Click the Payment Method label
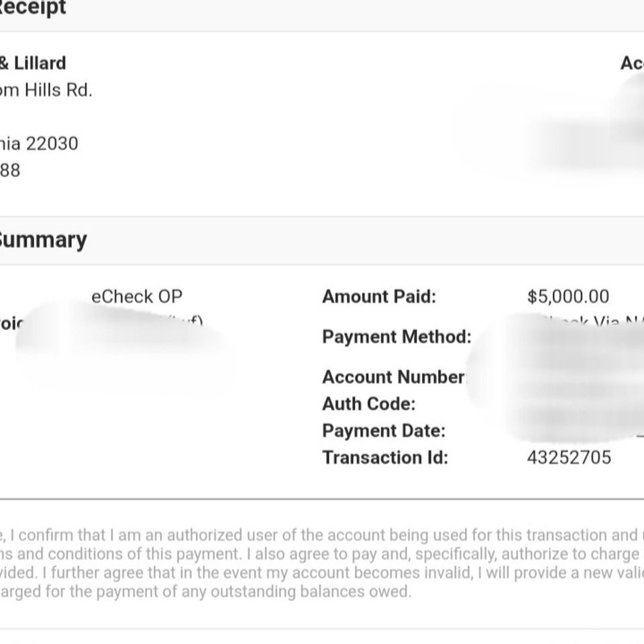The height and width of the screenshot is (644, 644). pos(396,337)
